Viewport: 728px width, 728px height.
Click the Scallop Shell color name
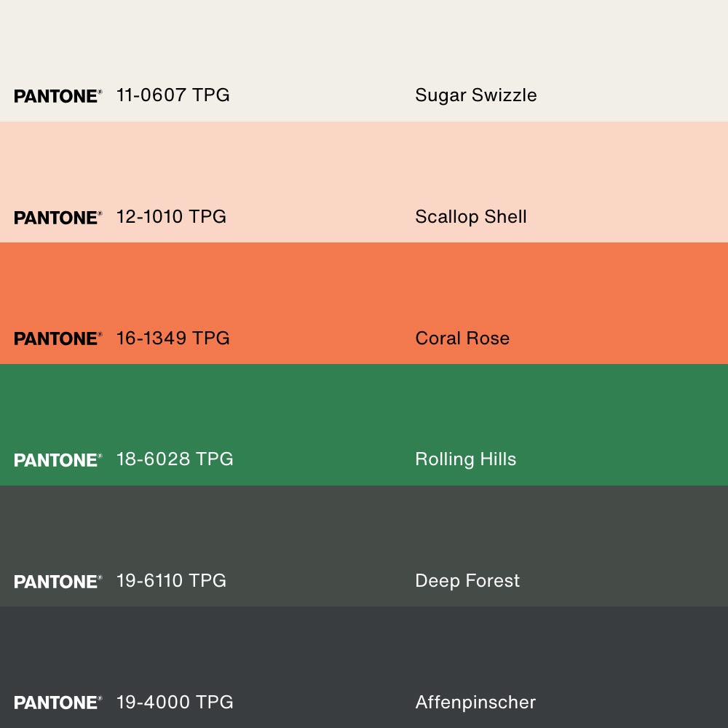[470, 217]
